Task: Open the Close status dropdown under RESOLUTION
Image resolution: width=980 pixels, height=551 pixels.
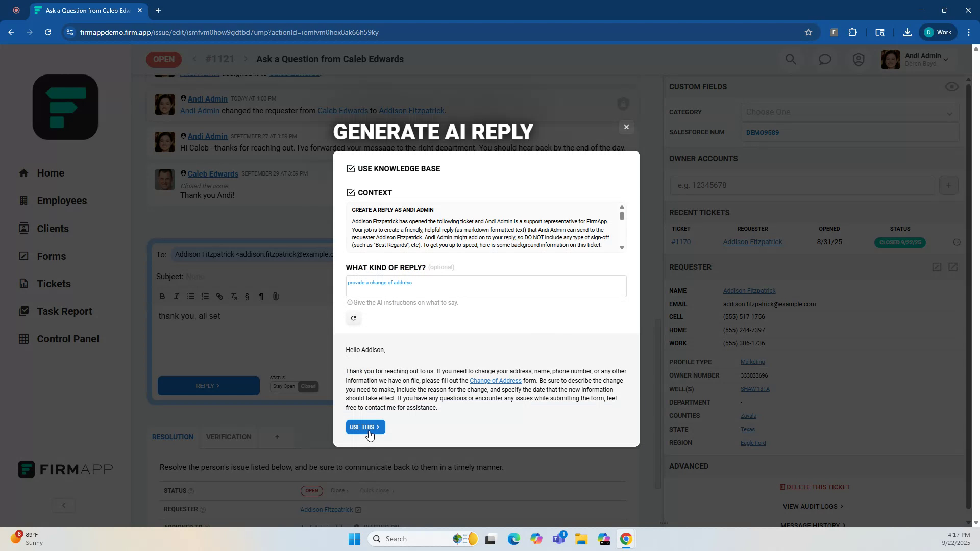Action: coord(339,490)
